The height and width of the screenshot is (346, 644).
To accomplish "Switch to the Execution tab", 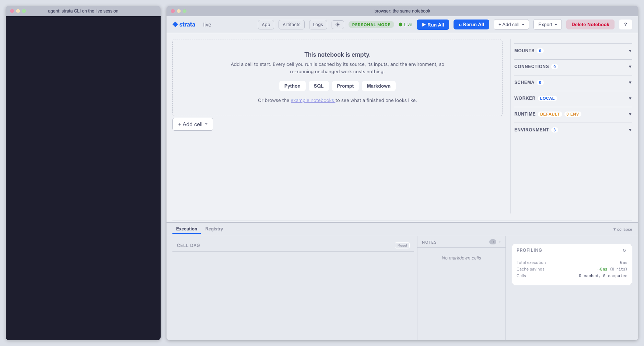I will 186,229.
